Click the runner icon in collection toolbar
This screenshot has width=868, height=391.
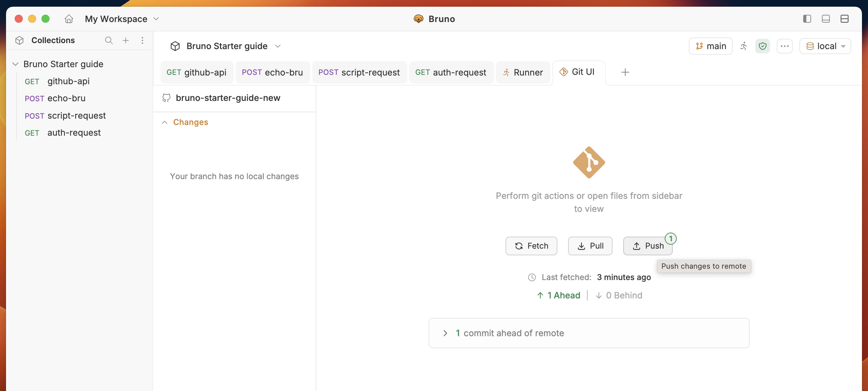(744, 46)
